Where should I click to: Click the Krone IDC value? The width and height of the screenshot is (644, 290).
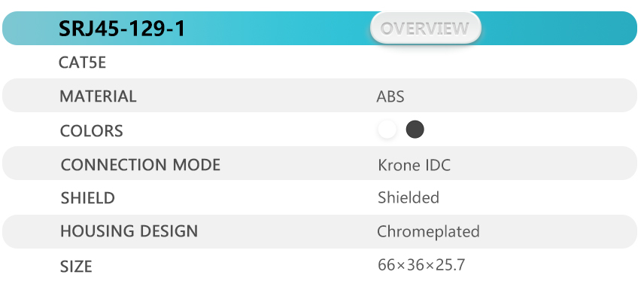[x=414, y=165]
